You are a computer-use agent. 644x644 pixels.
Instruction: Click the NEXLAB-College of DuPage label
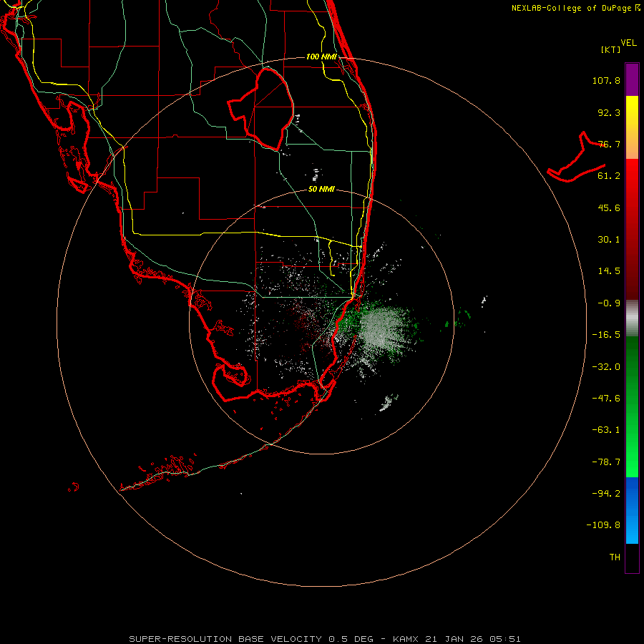[x=576, y=8]
